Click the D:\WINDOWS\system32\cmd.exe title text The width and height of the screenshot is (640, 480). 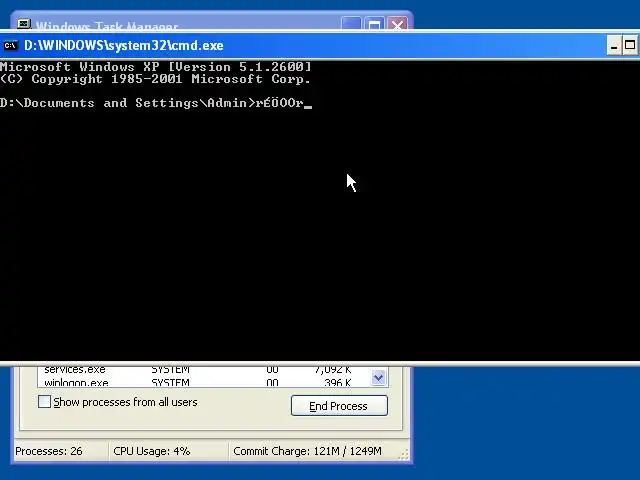point(124,45)
